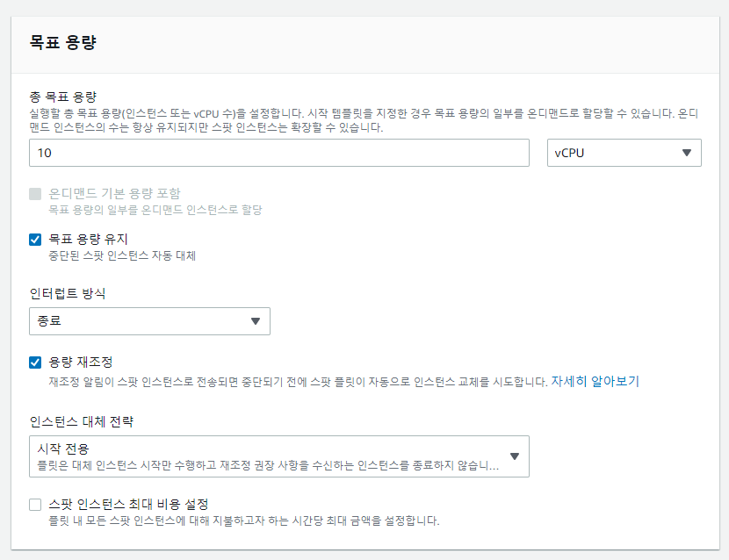The height and width of the screenshot is (560, 729).
Task: Click the 중단된 스팟 인스턴스 자동 대체 description
Action: tap(122, 255)
